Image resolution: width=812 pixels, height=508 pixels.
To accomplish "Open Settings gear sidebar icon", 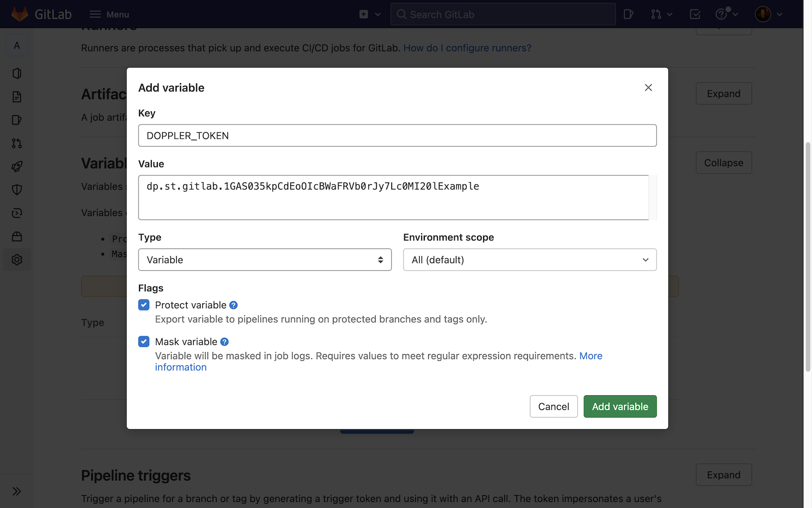I will pyautogui.click(x=17, y=260).
